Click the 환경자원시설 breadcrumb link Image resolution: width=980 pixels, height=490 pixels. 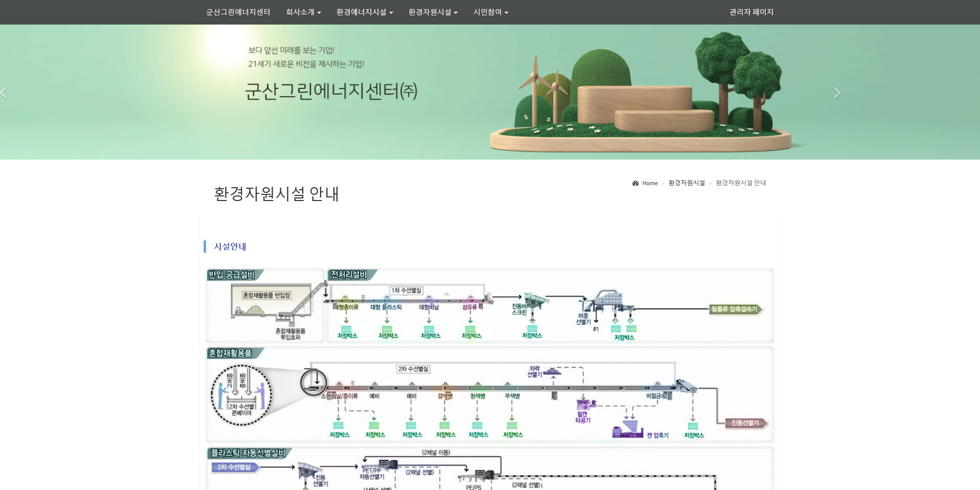pos(686,183)
